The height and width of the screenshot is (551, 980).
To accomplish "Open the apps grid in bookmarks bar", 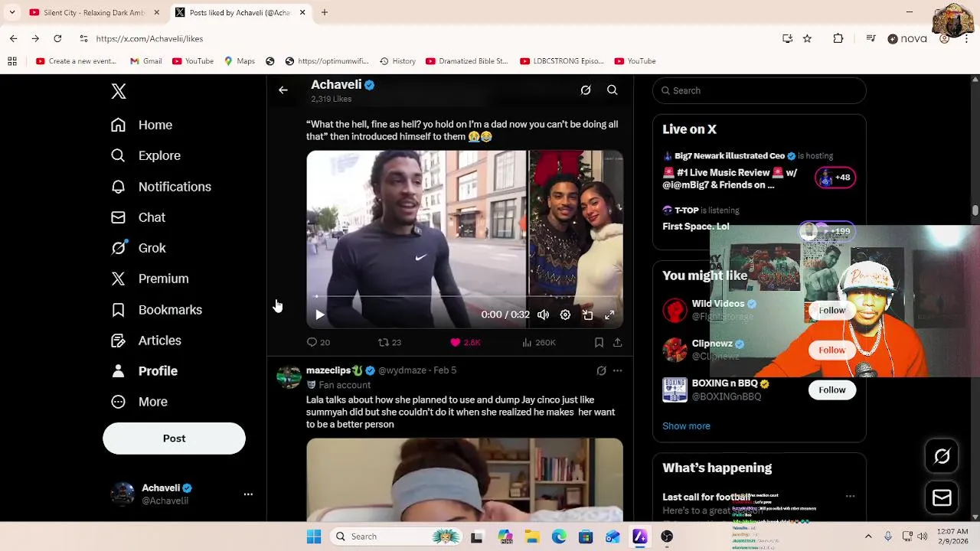I will (x=12, y=61).
